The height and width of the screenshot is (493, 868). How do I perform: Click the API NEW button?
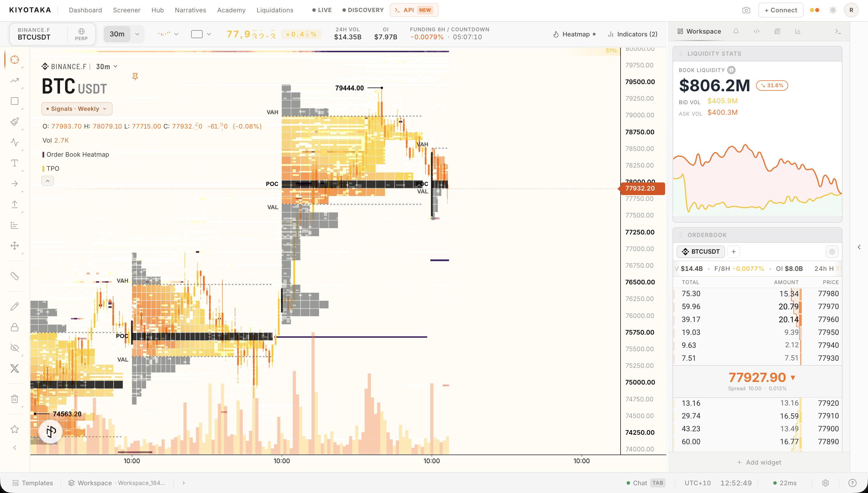click(x=414, y=10)
